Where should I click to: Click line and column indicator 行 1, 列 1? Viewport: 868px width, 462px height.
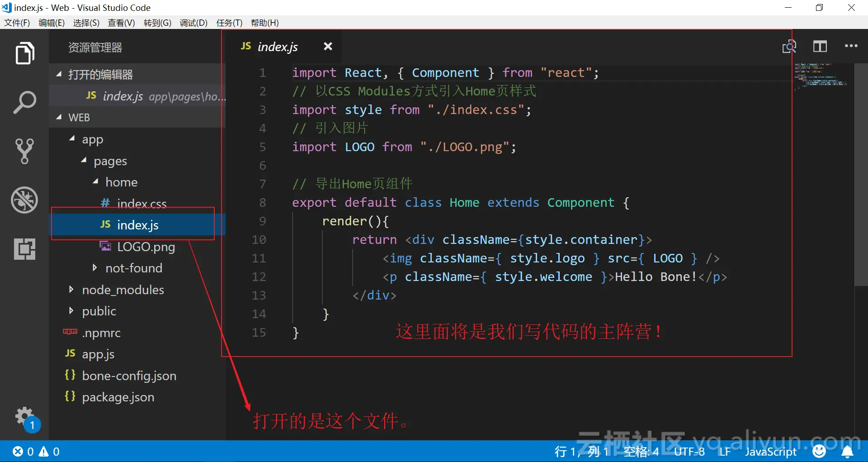tap(582, 451)
